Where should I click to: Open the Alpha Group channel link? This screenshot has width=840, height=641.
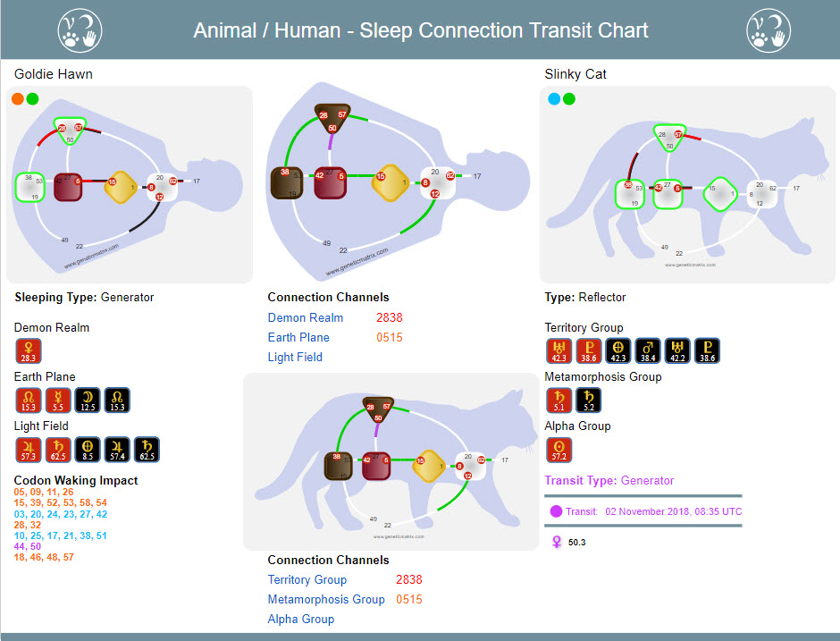click(x=301, y=620)
